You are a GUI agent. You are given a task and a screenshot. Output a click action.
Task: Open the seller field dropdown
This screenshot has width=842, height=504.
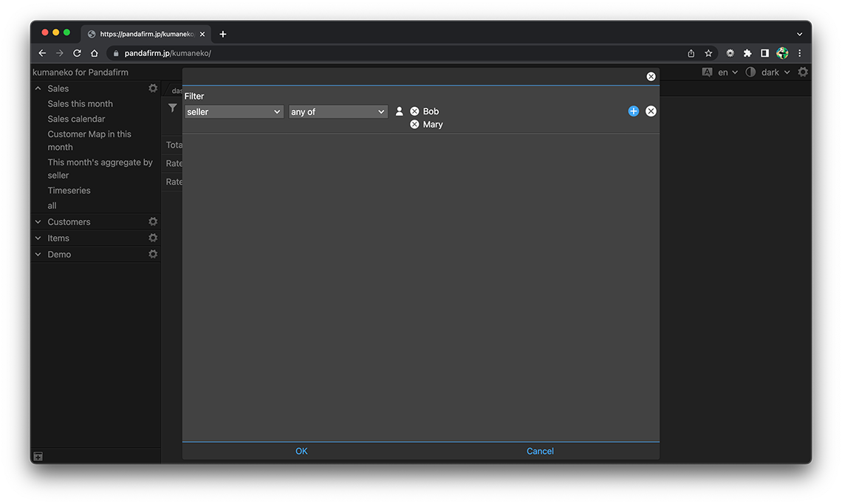point(234,112)
